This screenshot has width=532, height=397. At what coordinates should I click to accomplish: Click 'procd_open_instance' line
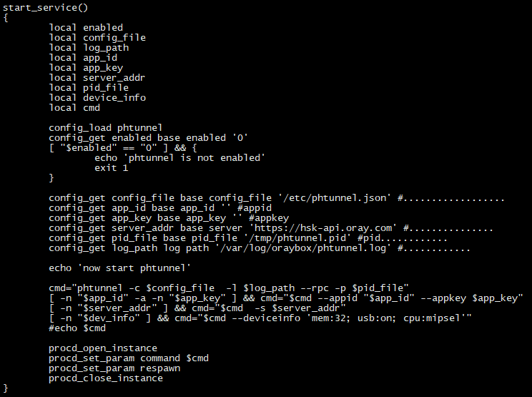[x=103, y=348]
